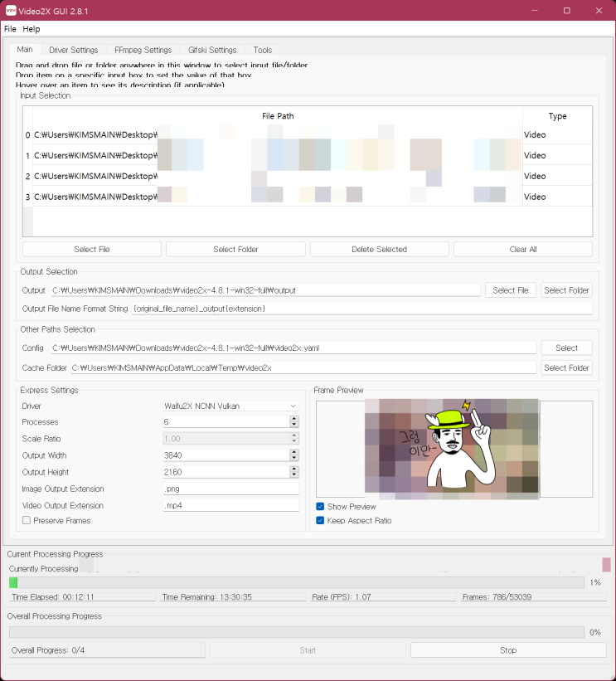The height and width of the screenshot is (681, 616).
Task: Maximize the Video2X GUI window
Action: pos(566,11)
